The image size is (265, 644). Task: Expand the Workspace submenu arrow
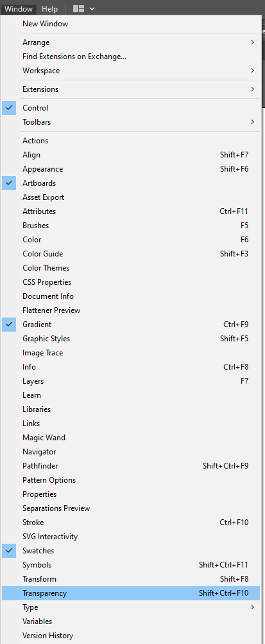(x=252, y=71)
